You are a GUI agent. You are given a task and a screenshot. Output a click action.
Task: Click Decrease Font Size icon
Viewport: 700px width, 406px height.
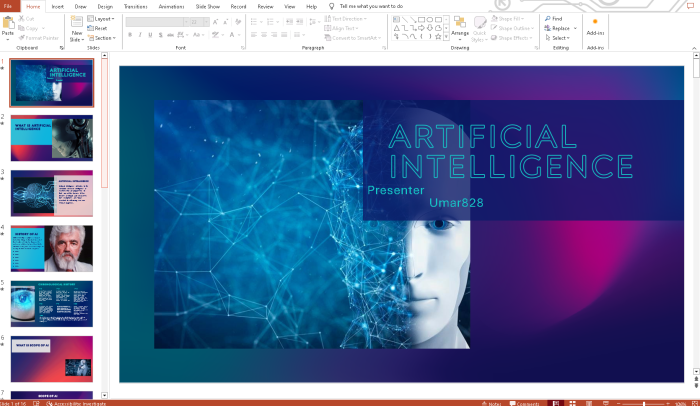225,22
